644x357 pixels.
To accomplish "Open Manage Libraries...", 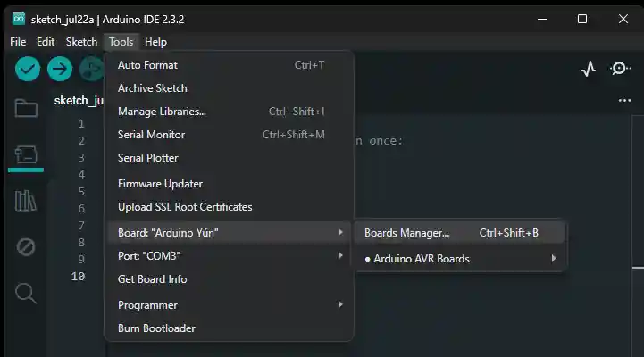I will (x=229, y=112).
